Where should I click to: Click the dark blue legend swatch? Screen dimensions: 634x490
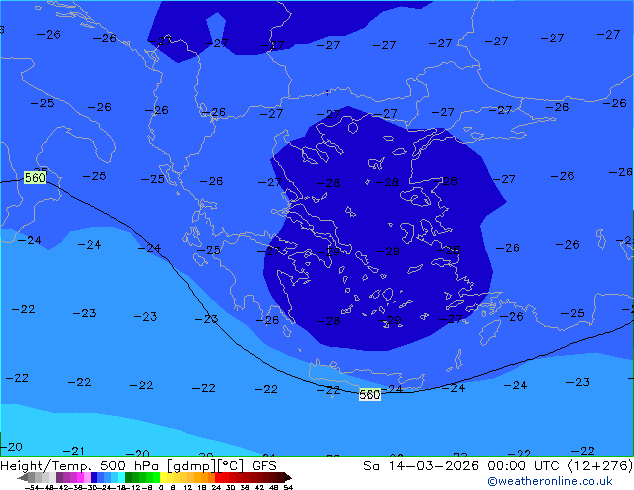pos(94,477)
